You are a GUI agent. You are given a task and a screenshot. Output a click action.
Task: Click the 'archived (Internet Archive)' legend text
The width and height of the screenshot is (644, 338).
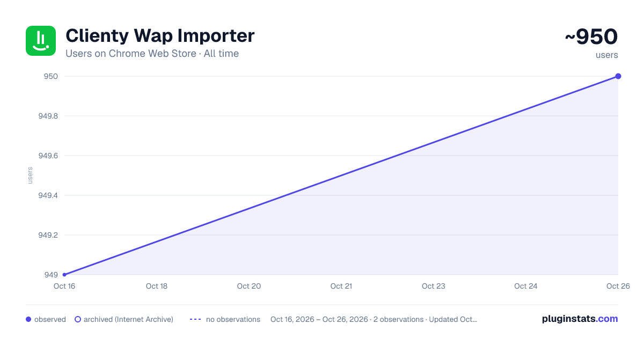(x=128, y=319)
